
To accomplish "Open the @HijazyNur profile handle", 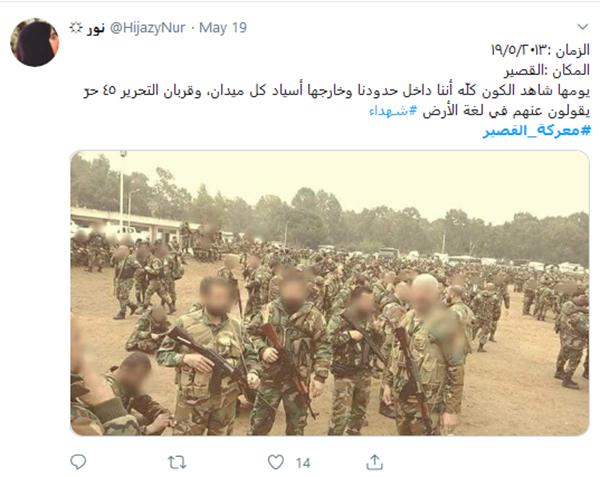I will click(147, 28).
